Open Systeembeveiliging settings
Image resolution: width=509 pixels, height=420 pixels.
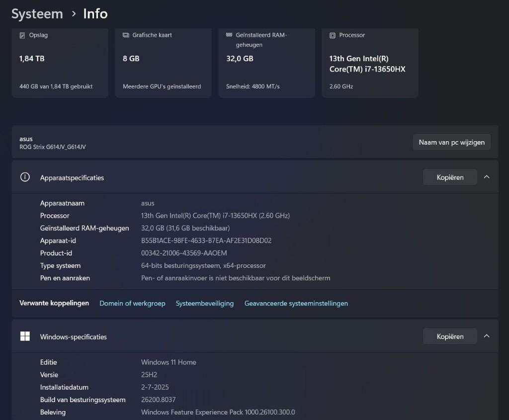click(205, 303)
